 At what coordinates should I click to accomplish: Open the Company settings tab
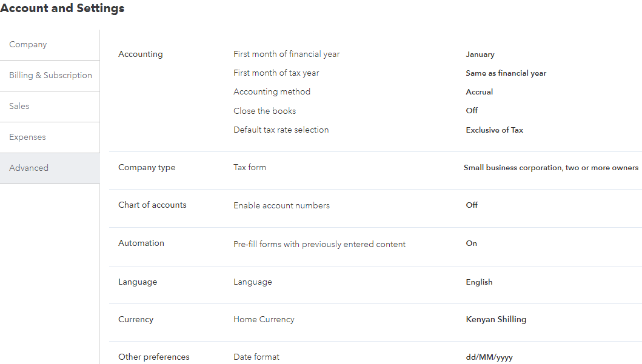(28, 45)
